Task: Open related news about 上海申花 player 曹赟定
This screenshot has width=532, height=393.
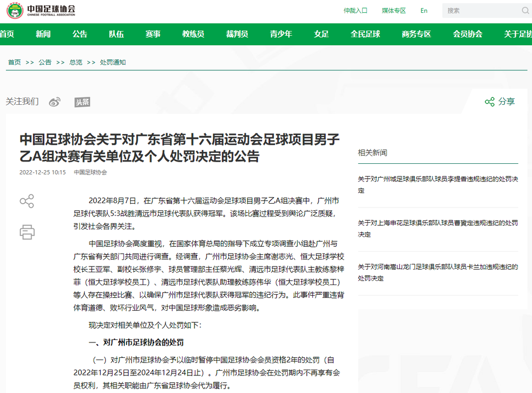Action: [438, 229]
